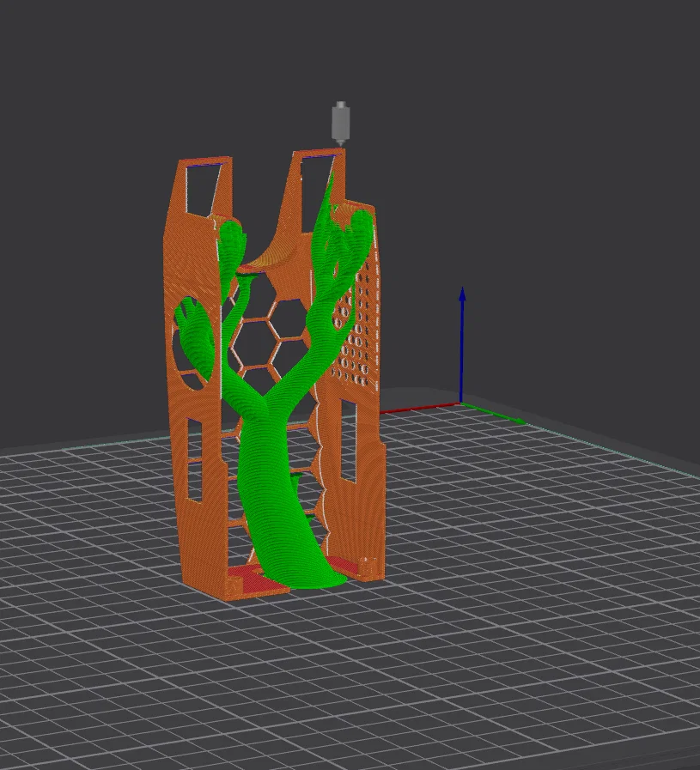Select the lower right rectangular slot

(x=348, y=440)
